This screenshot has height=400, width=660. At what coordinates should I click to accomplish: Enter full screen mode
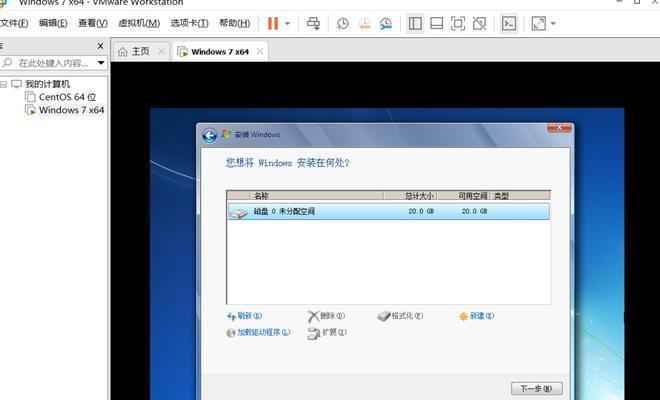[458, 23]
